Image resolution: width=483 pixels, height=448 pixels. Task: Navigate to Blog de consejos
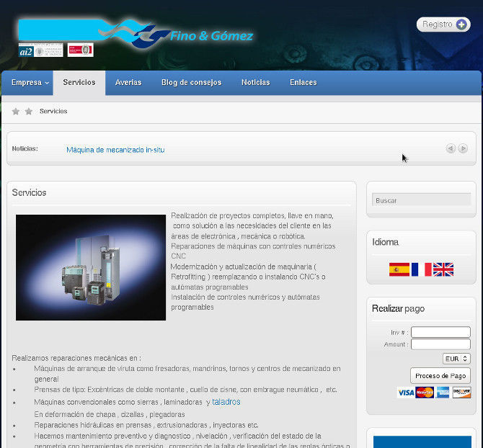(191, 83)
